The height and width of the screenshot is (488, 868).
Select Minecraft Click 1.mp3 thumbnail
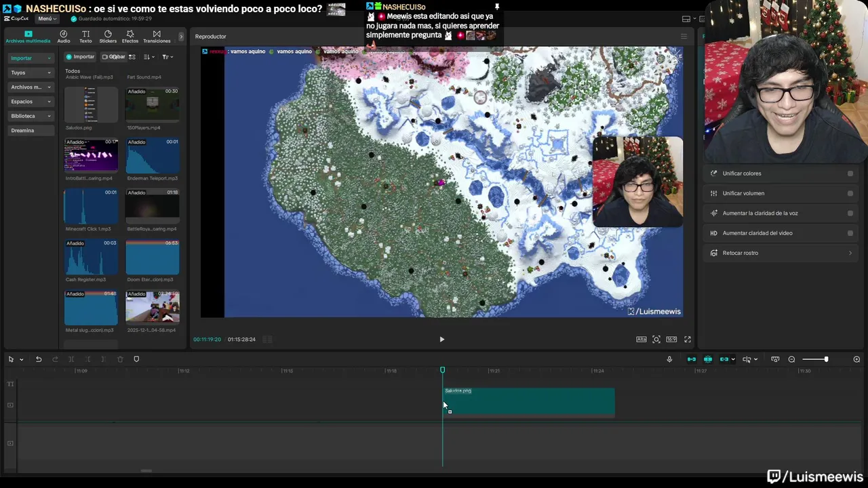pyautogui.click(x=91, y=206)
